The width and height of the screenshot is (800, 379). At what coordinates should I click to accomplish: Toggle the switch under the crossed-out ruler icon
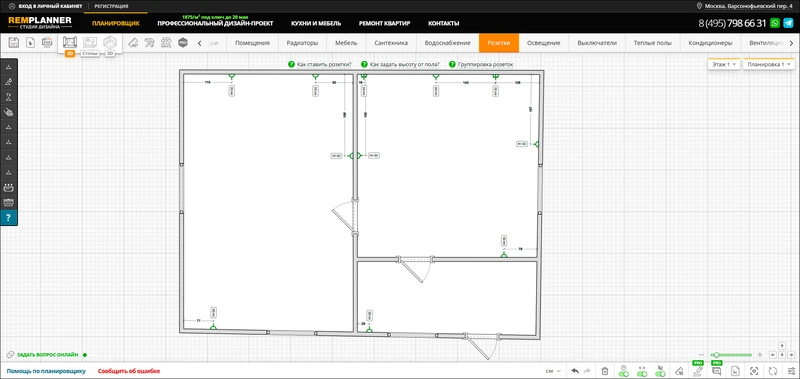click(x=660, y=374)
